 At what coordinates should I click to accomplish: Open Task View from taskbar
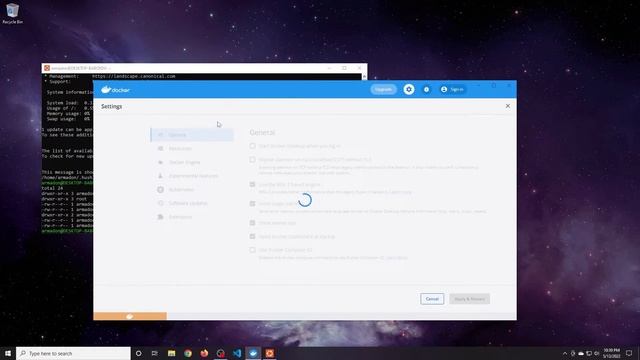[155, 353]
